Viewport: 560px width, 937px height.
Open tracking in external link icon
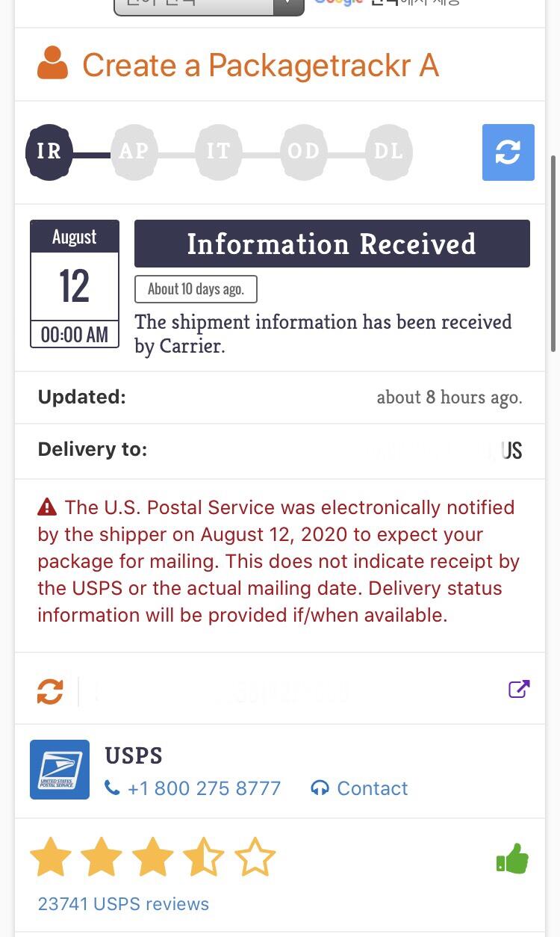pyautogui.click(x=518, y=689)
